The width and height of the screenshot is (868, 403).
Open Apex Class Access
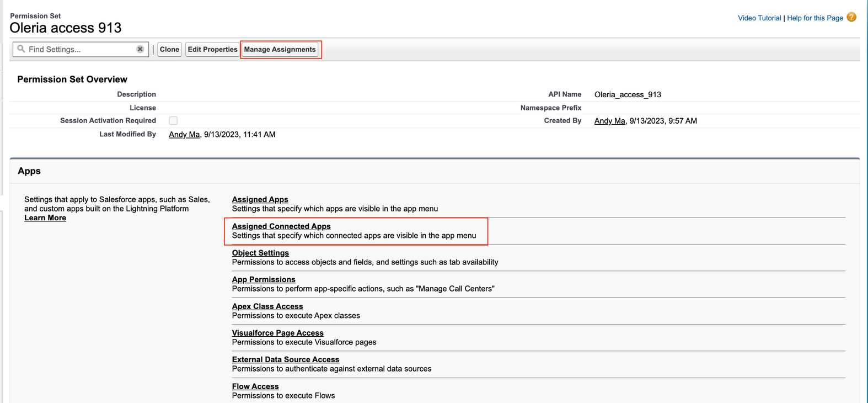(x=267, y=306)
